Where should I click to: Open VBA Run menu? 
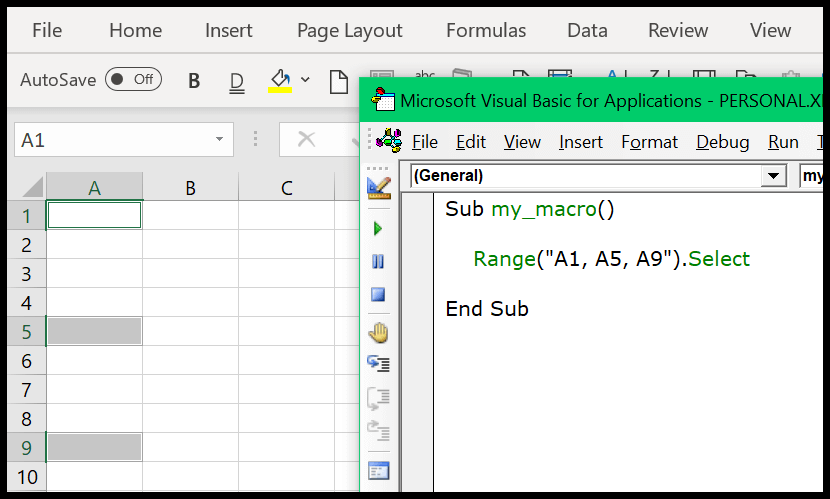pyautogui.click(x=783, y=142)
